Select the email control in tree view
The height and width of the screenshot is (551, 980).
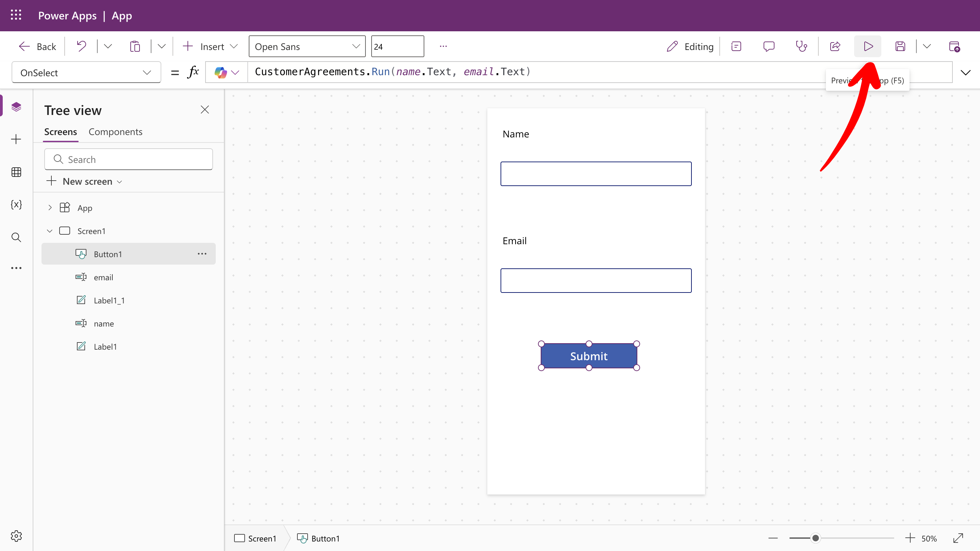point(103,277)
